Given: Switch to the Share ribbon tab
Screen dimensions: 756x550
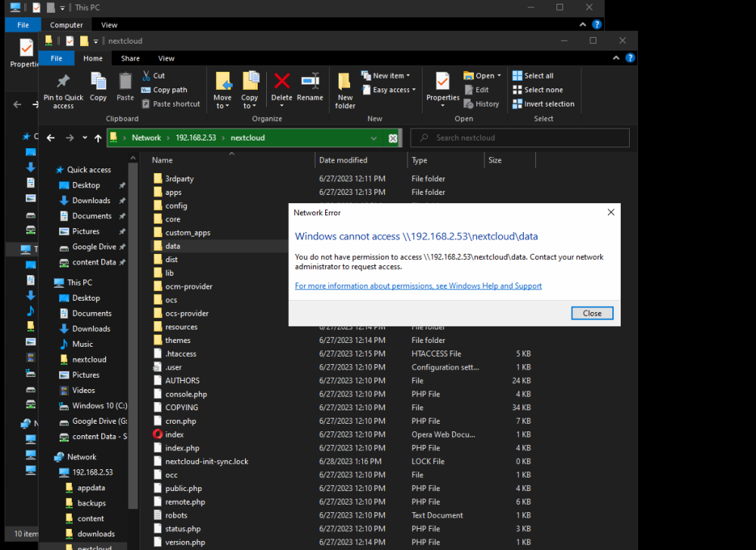Looking at the screenshot, I should 130,58.
